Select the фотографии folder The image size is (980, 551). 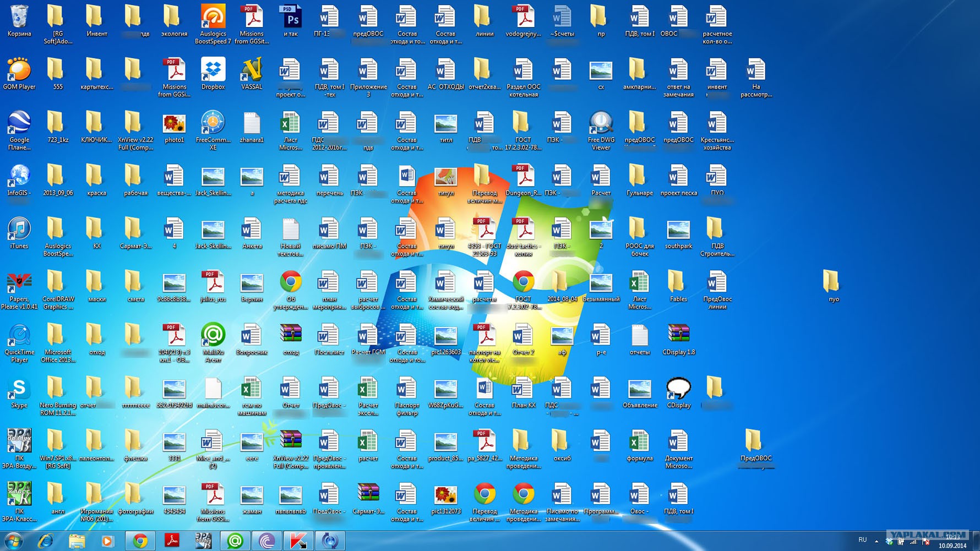[135, 499]
